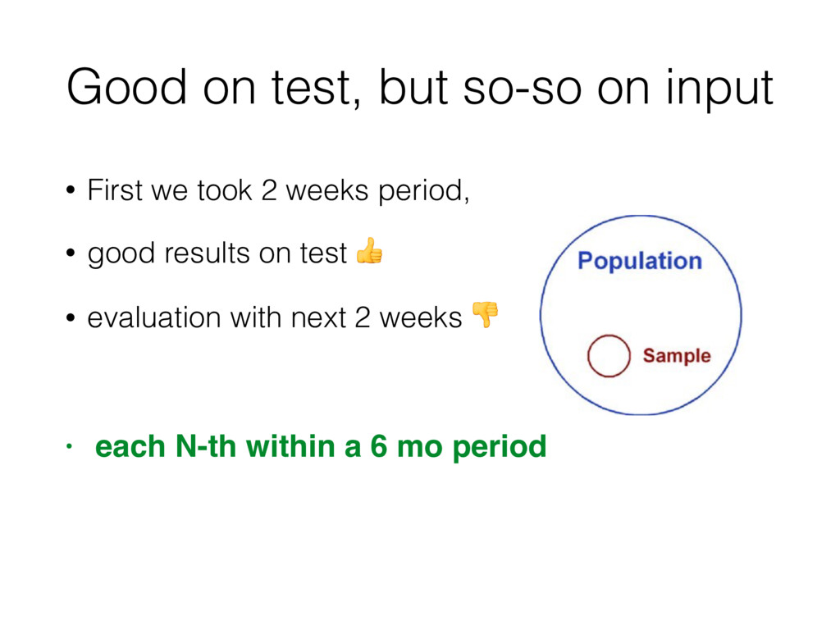Click the blue Population circle outline
The height and width of the screenshot is (630, 840).
541,315
